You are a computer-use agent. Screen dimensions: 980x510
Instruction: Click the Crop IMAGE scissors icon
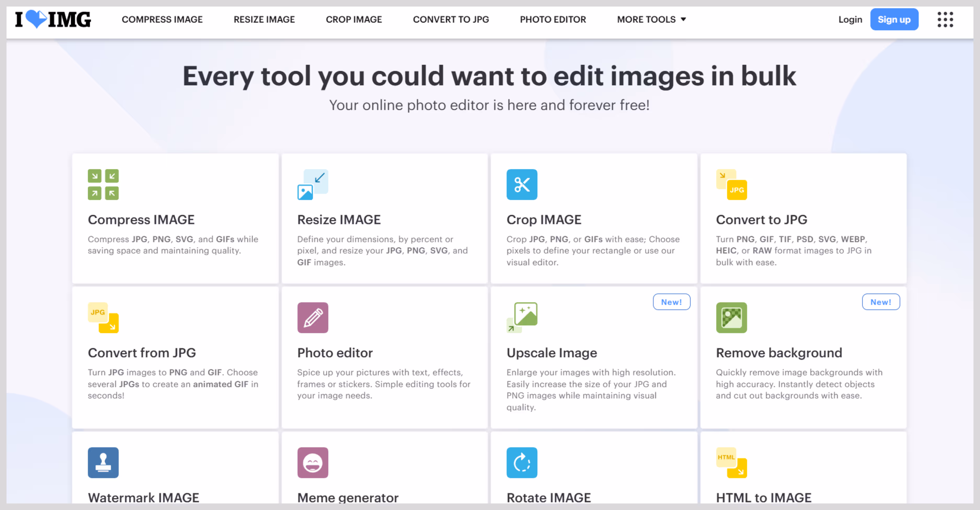522,185
